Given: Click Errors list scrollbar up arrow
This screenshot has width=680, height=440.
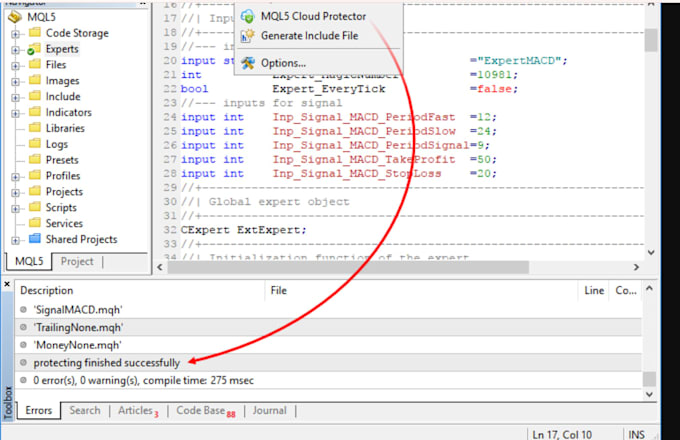Looking at the screenshot, I should [649, 288].
